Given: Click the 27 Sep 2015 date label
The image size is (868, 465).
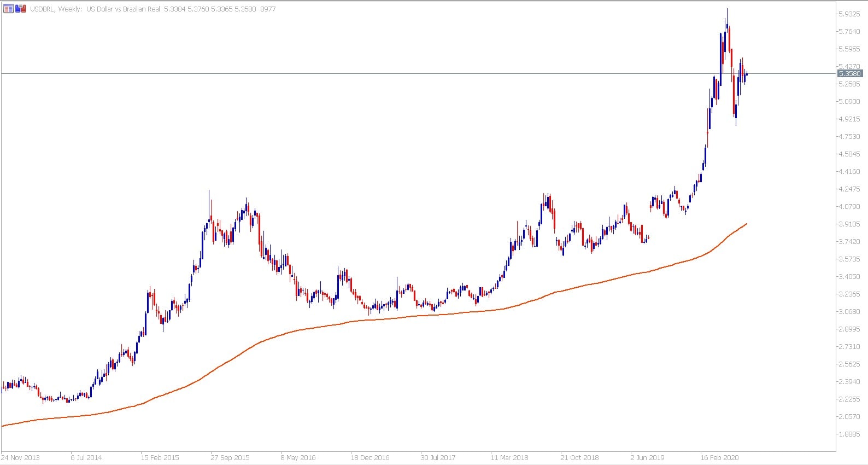Looking at the screenshot, I should click(x=230, y=458).
